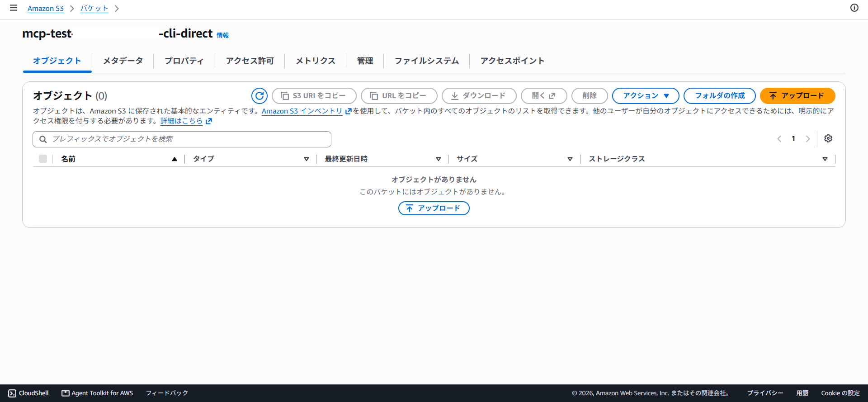868x402 pixels.
Task: Sort by サイズ column
Action: (570, 159)
